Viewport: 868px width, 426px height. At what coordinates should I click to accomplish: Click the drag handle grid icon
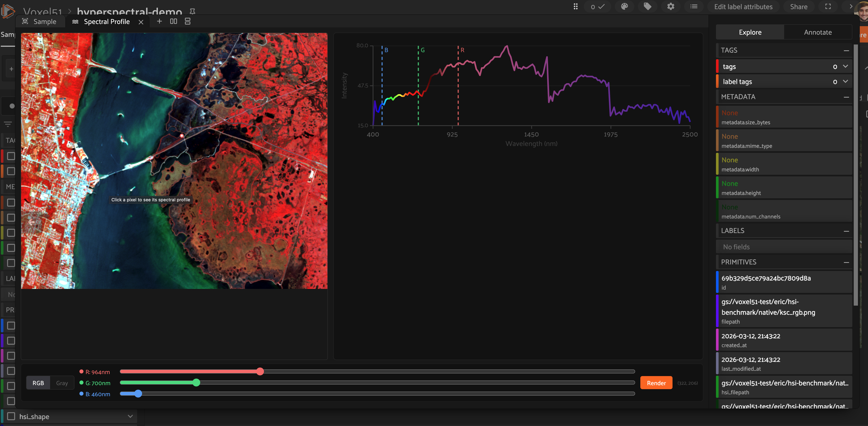point(576,7)
